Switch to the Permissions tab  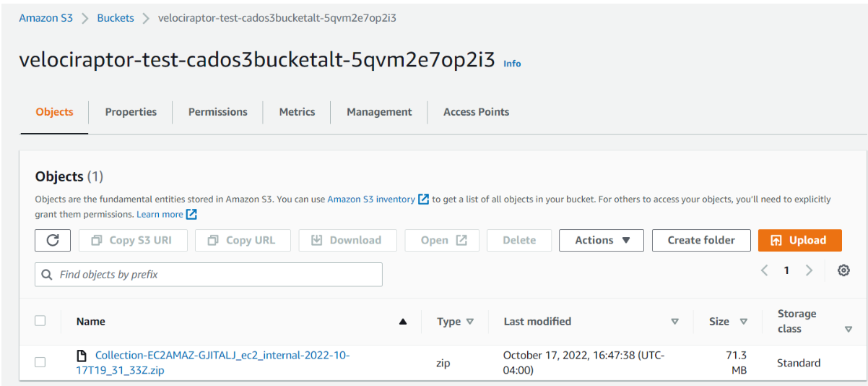point(217,112)
